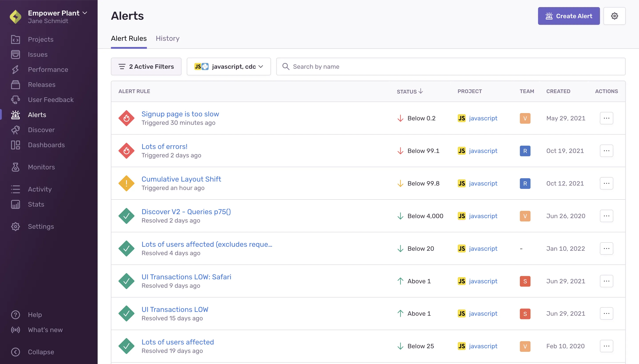Select the Alert Rules tab
Image resolution: width=639 pixels, height=364 pixels.
click(x=129, y=38)
